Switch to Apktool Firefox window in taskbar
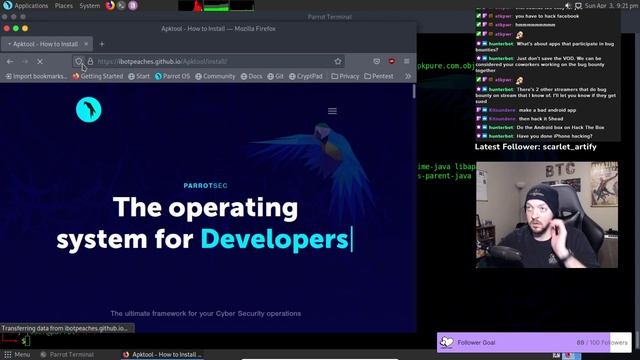Screen dimensions: 640x360 pos(162,355)
